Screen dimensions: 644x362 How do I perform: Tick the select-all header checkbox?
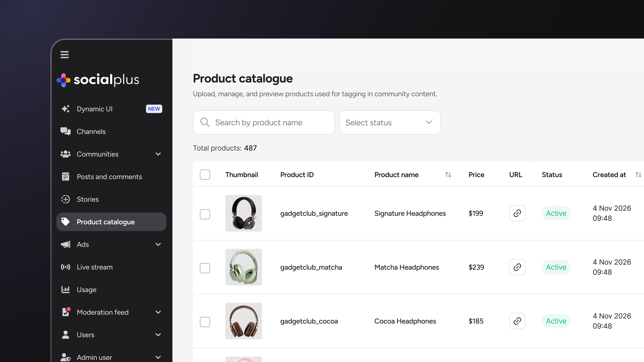(x=205, y=175)
